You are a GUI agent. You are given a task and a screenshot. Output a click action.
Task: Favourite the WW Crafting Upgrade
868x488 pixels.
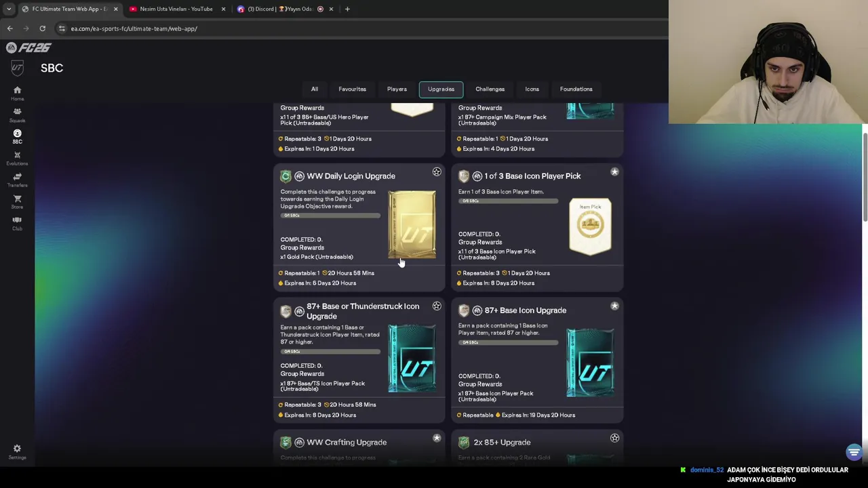(437, 439)
